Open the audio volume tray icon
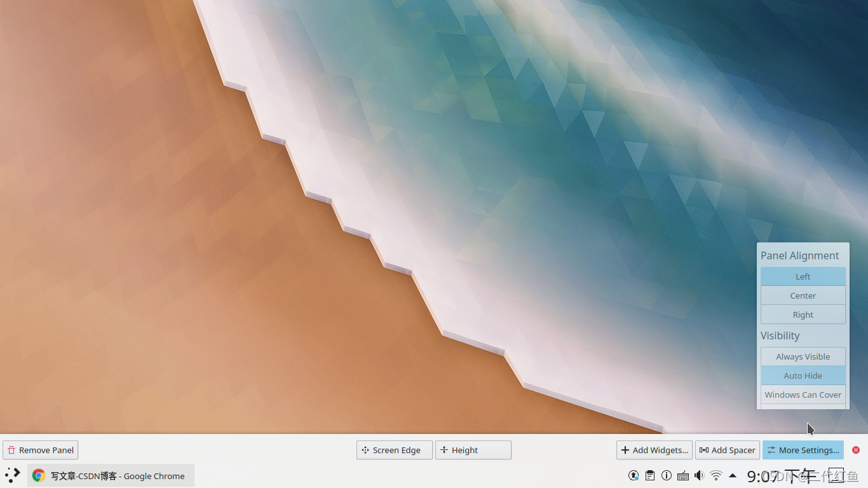Screen dimensions: 868x488 (x=700, y=475)
